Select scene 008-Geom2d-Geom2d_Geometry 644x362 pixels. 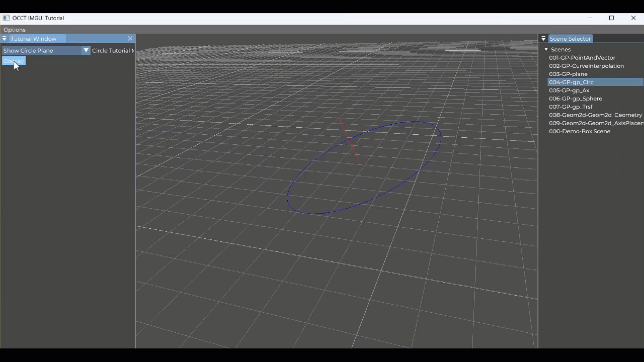[595, 115]
